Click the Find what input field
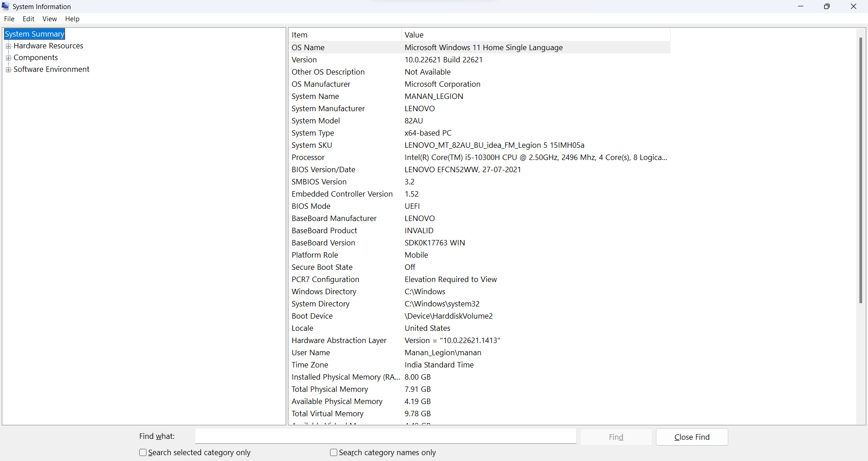 click(386, 437)
